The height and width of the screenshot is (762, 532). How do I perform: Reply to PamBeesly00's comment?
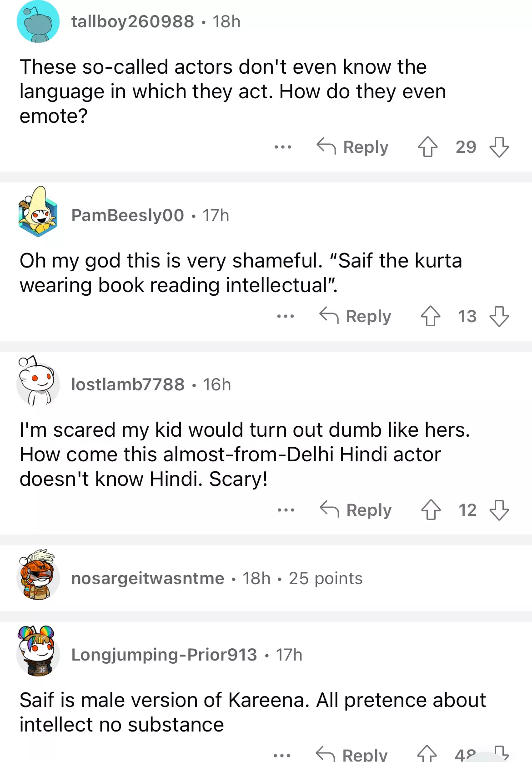(x=356, y=316)
